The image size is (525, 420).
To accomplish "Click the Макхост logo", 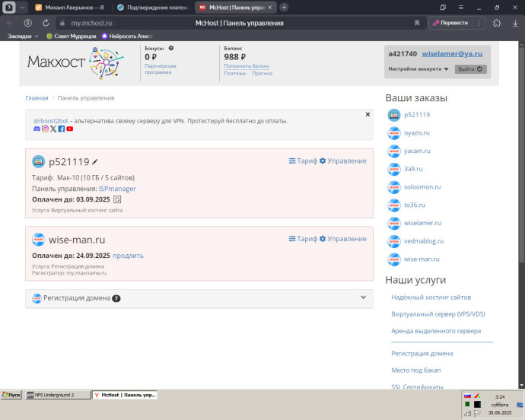I will [76, 62].
